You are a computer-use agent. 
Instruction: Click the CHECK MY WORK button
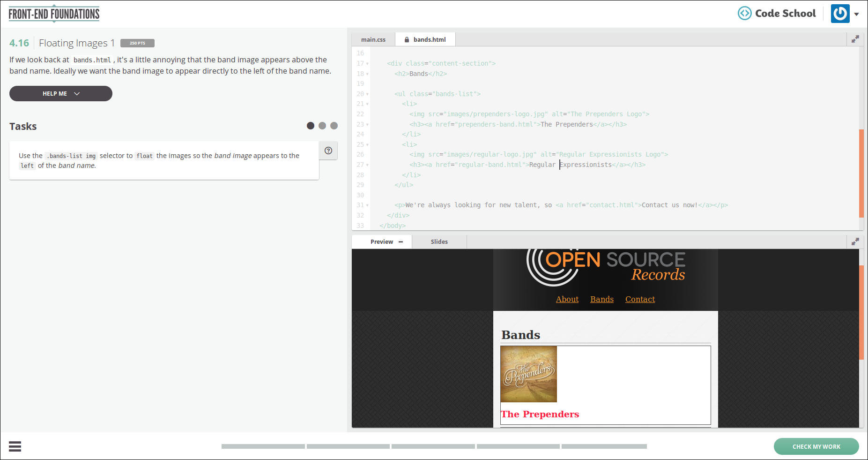[816, 446]
